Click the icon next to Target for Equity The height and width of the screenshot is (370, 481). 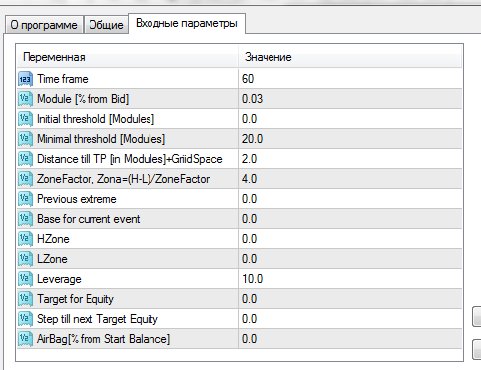tap(25, 299)
